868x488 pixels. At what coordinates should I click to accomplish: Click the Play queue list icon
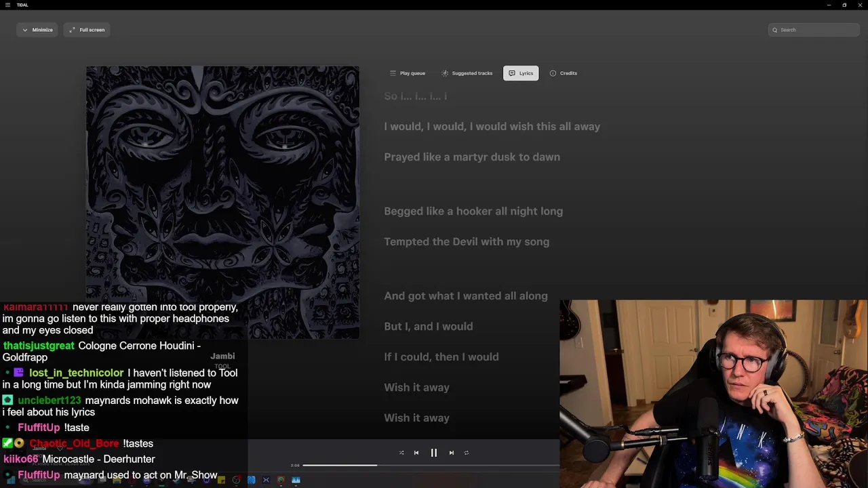393,73
